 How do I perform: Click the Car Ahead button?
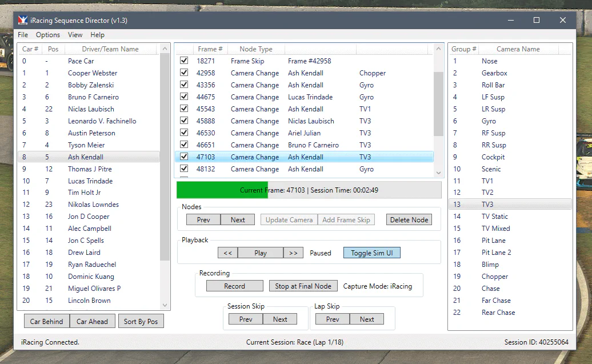[x=92, y=321]
